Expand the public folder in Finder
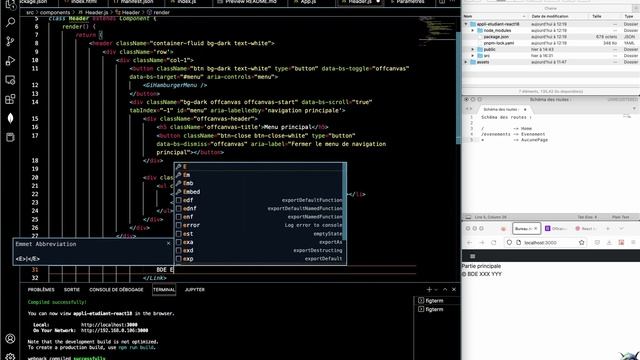640x360 pixels. (473, 49)
